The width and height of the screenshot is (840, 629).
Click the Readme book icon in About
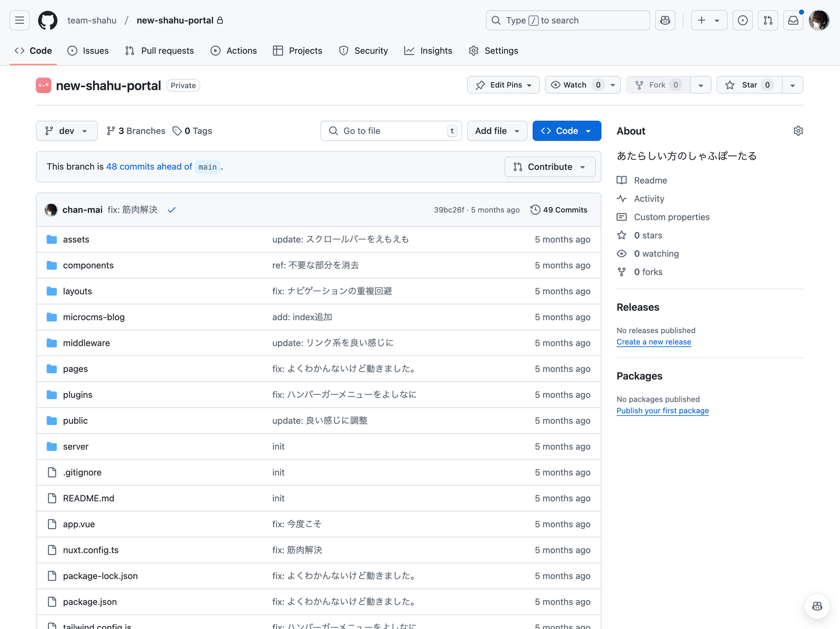coord(621,180)
